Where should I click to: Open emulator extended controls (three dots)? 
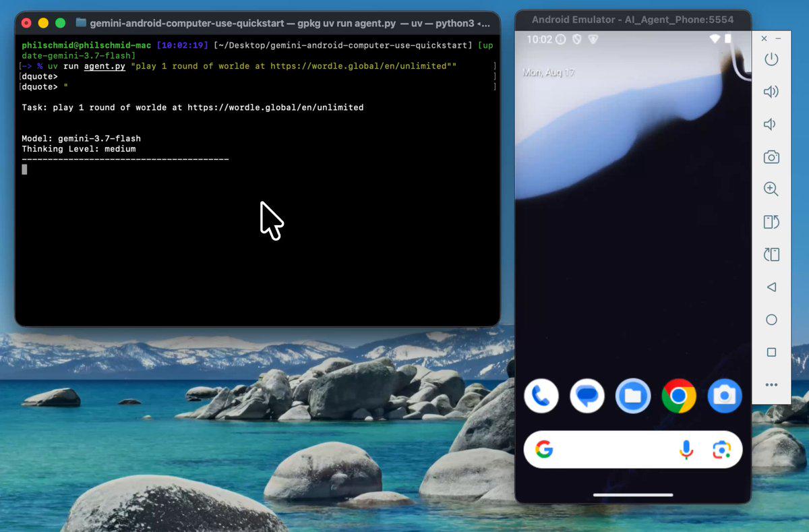tap(771, 385)
